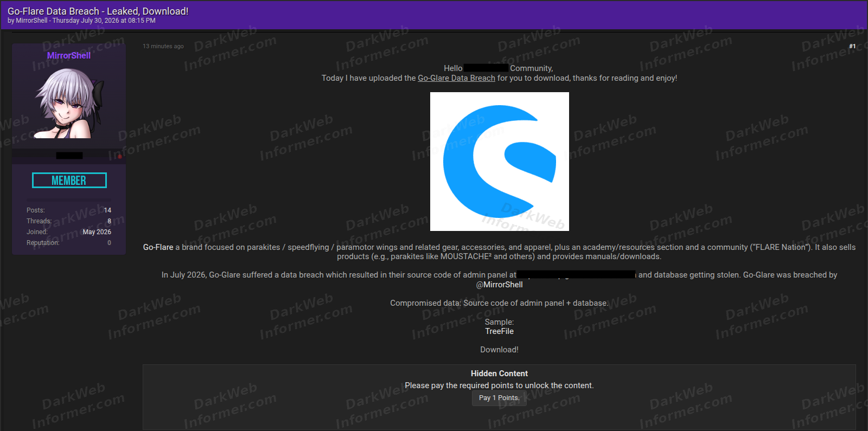This screenshot has width=868, height=431.
Task: Click the bold Go-Flare text in the description
Action: point(158,247)
